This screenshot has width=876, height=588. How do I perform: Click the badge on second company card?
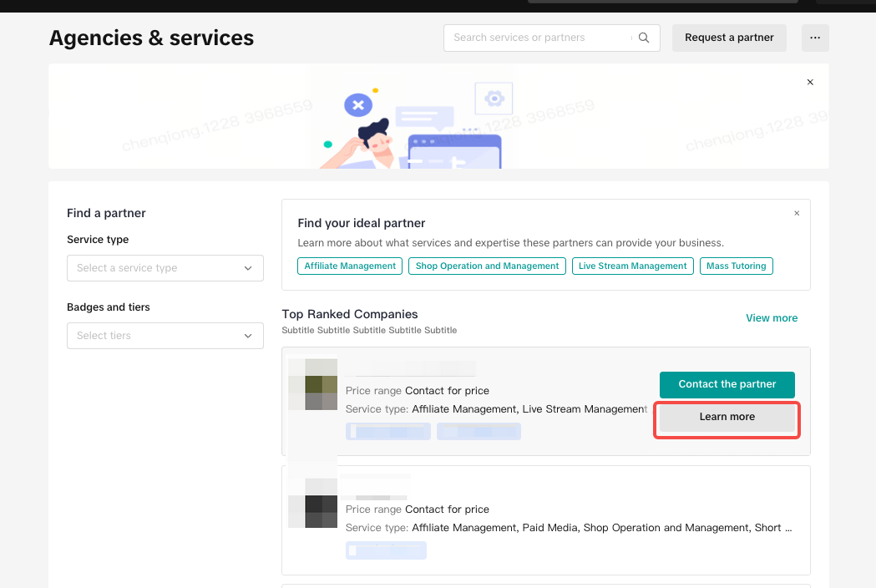point(386,550)
